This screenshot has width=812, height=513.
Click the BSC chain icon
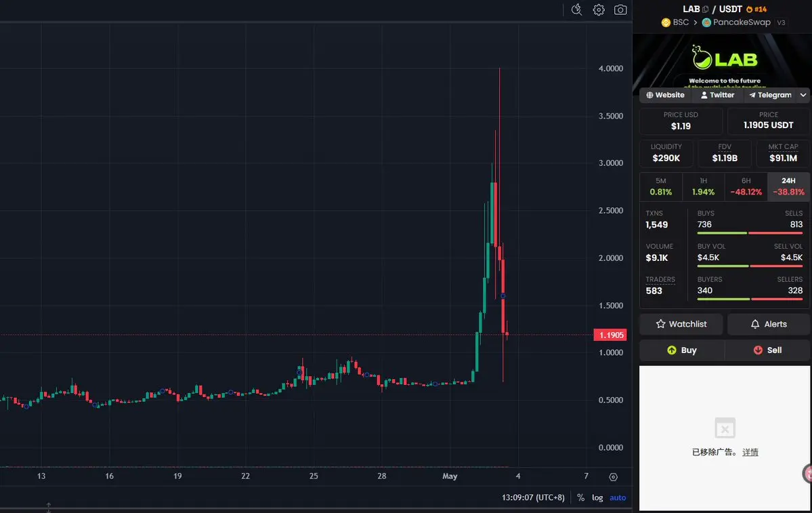(666, 22)
